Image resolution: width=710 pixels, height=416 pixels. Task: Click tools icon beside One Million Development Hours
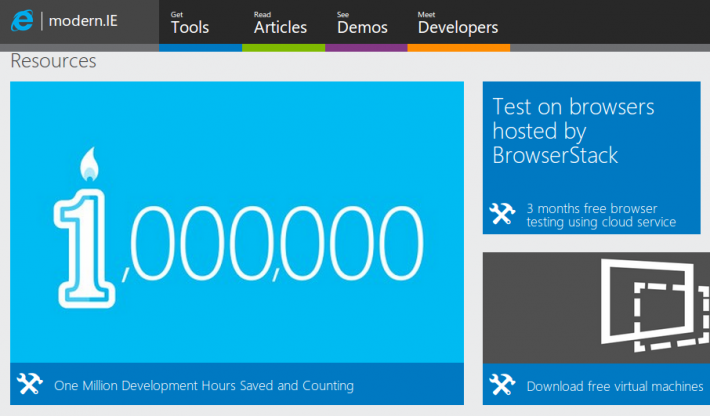[x=30, y=384]
